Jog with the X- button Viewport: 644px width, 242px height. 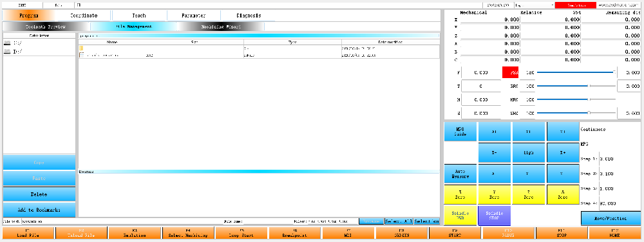[x=495, y=152]
